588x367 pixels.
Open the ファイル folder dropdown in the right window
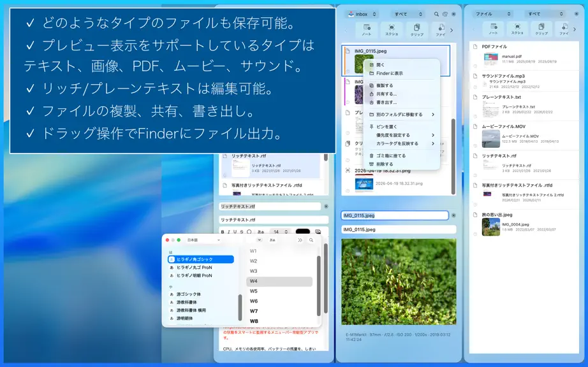pos(492,14)
